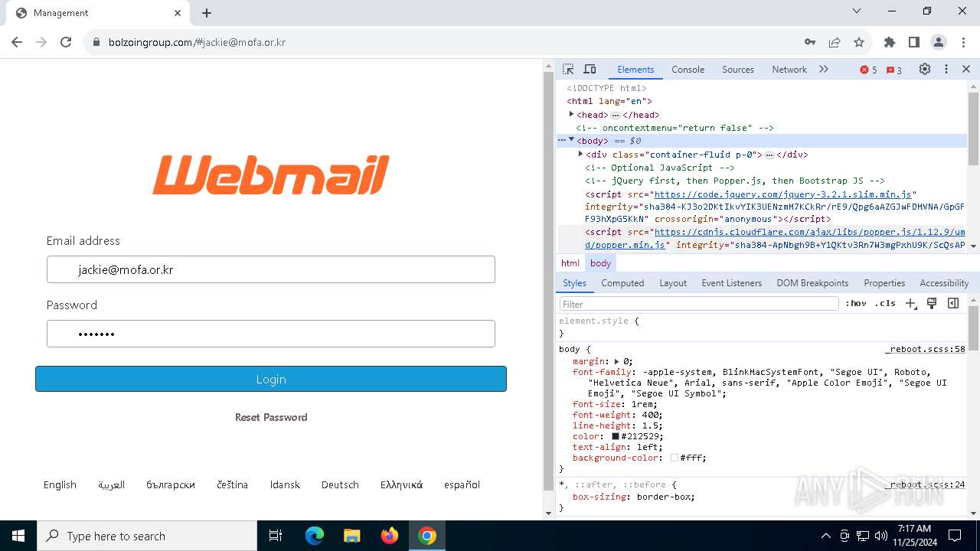Show more DevTools tabs chevron
980x551 pixels.
(824, 69)
